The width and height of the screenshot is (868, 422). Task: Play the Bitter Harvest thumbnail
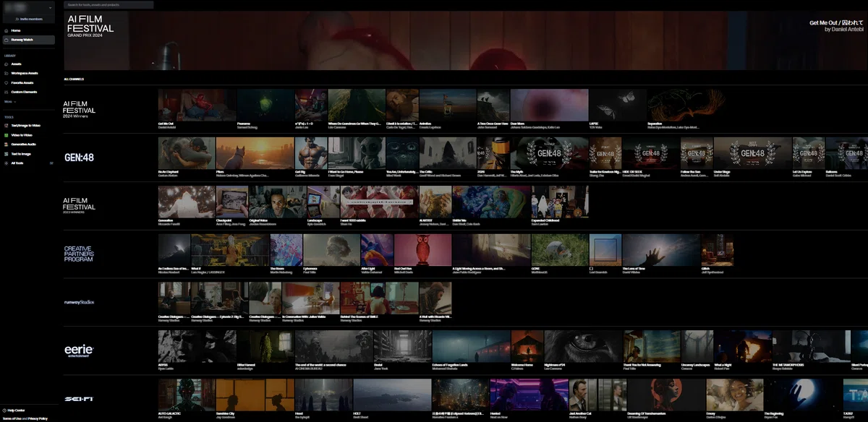265,347
